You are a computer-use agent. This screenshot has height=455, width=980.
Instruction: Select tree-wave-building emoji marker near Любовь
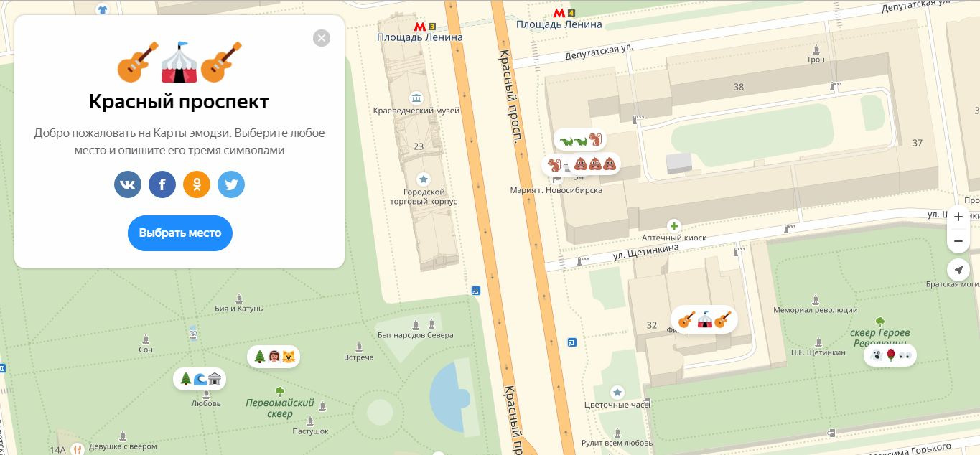(x=200, y=378)
